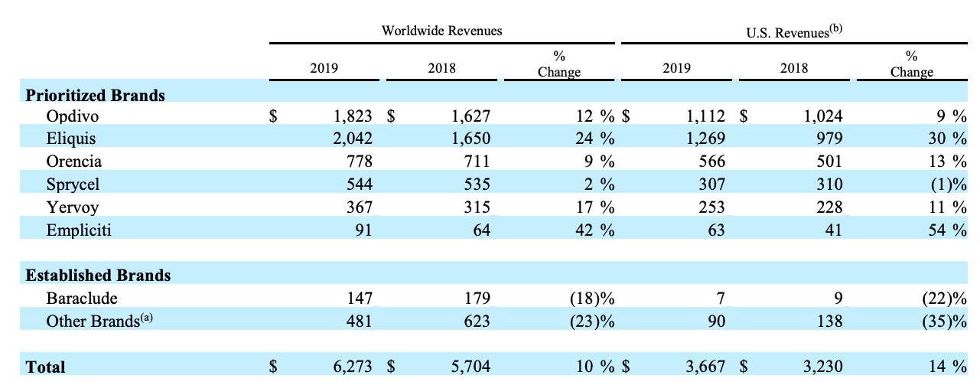The width and height of the screenshot is (980, 385).
Task: Click Eliquis 2019 worldwide value 2,042
Action: point(353,139)
